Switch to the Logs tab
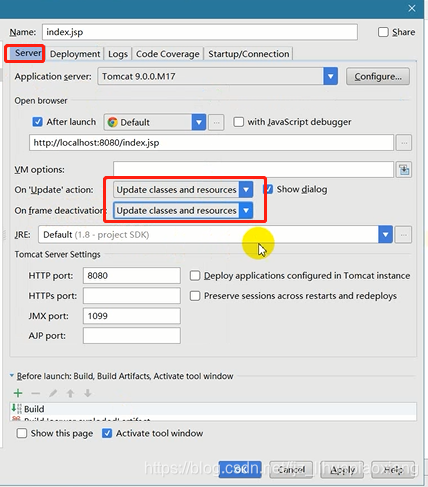This screenshot has width=428, height=487. (118, 54)
